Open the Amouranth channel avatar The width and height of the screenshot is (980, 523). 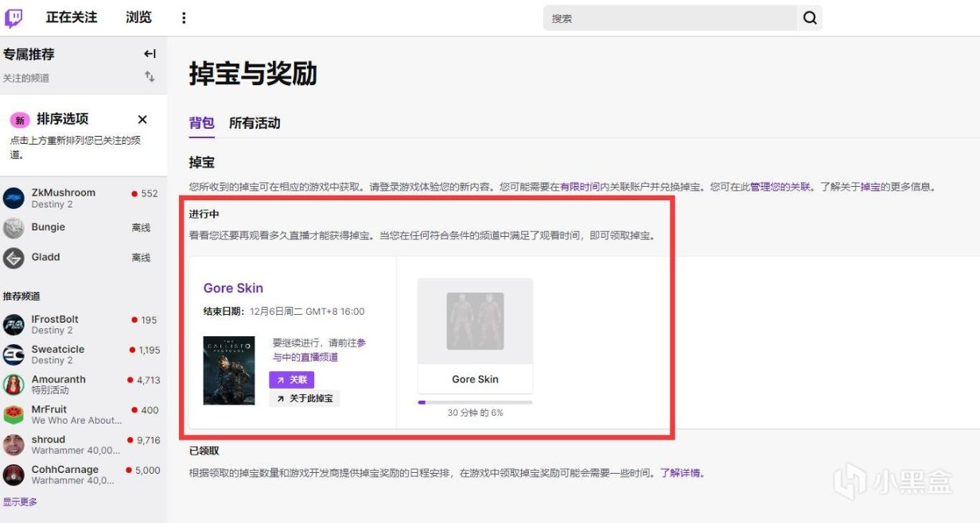14,385
